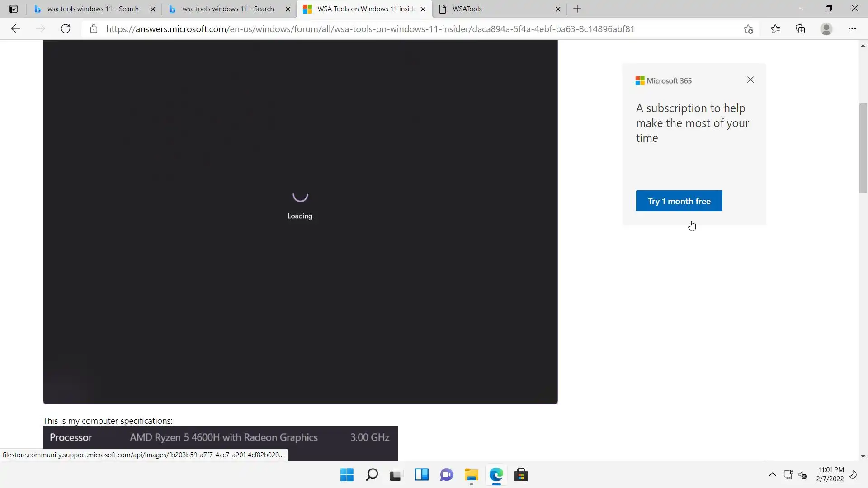Open Settings and more menu

pyautogui.click(x=852, y=29)
